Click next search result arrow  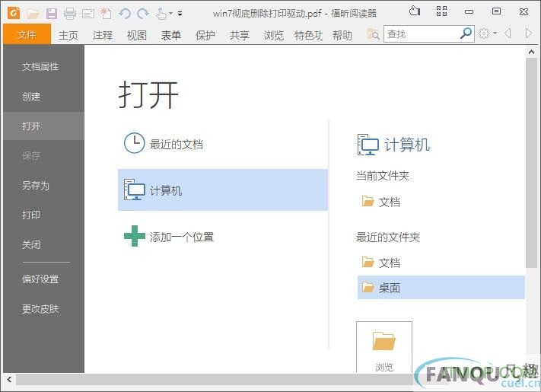528,33
